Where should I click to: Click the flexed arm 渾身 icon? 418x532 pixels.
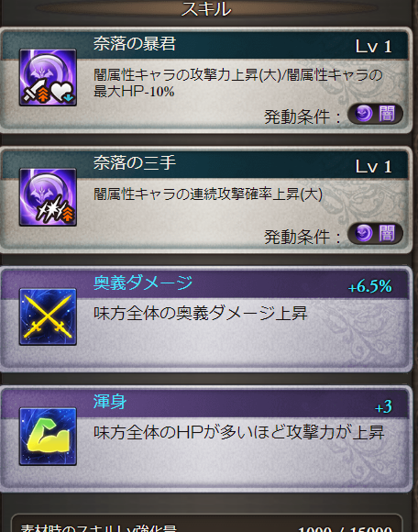(48, 437)
